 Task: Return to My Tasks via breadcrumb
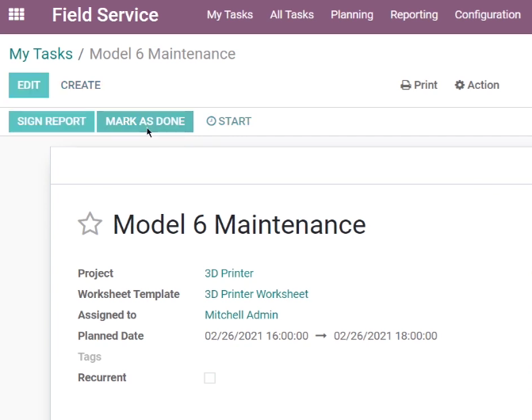(40, 54)
